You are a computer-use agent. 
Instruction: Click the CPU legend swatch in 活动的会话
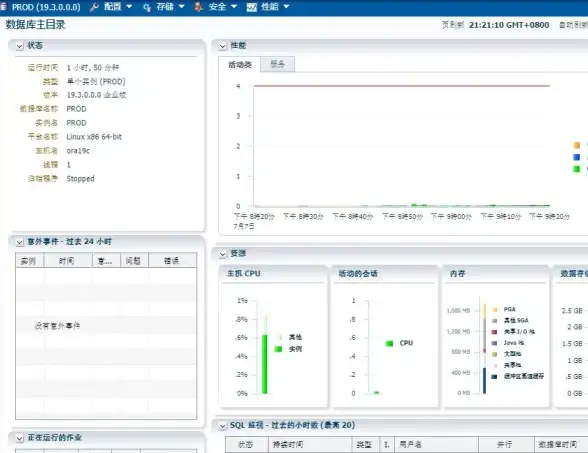coord(390,343)
